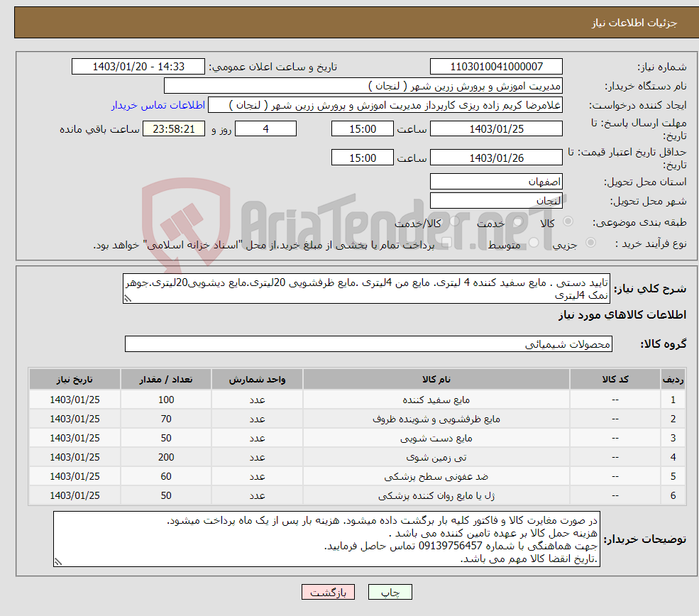The width and height of the screenshot is (699, 616).
Task: Click the کد کالا column header
Action: pos(615,379)
